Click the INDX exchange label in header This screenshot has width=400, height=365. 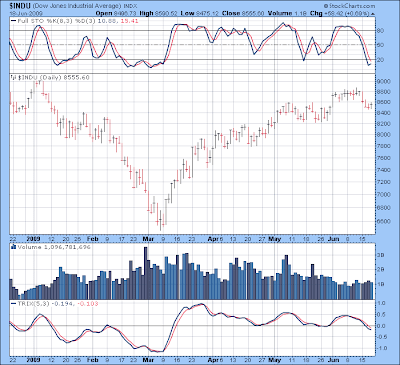click(130, 6)
